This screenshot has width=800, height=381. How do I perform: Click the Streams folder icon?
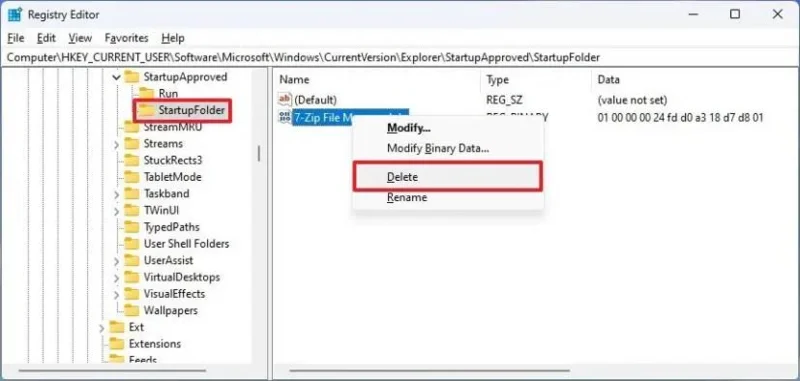tap(132, 144)
